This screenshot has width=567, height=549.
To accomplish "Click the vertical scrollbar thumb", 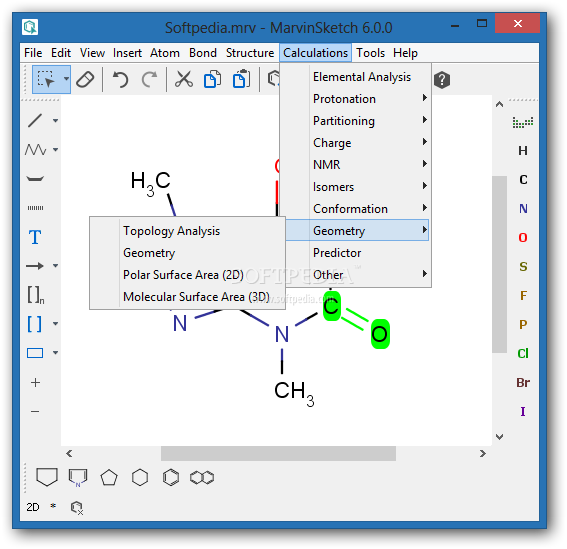I will (x=499, y=264).
